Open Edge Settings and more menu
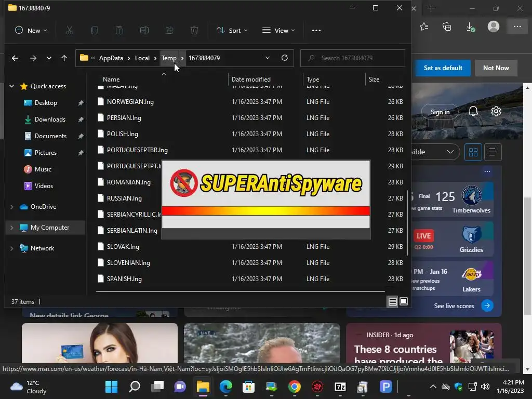This screenshot has width=532, height=399. 517,26
